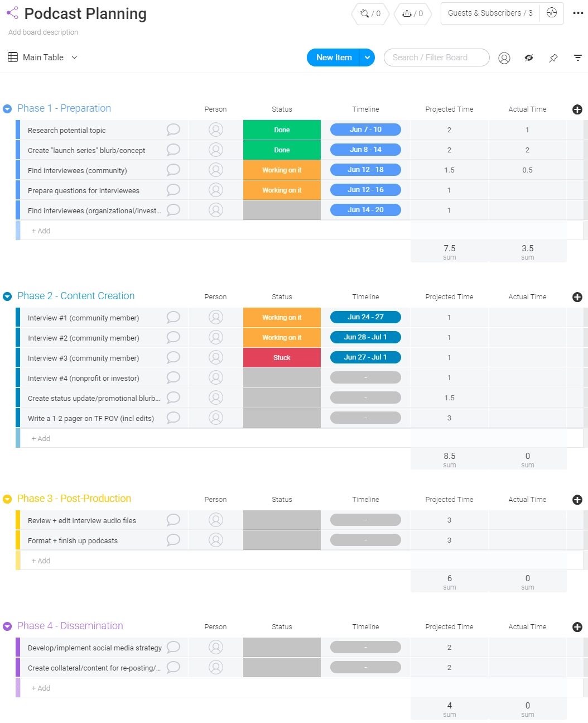Open the New Item dropdown arrow
This screenshot has height=723, width=588.
point(367,58)
